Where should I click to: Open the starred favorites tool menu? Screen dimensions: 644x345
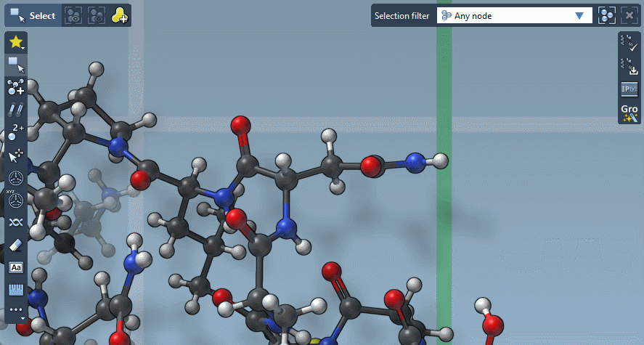[16, 43]
